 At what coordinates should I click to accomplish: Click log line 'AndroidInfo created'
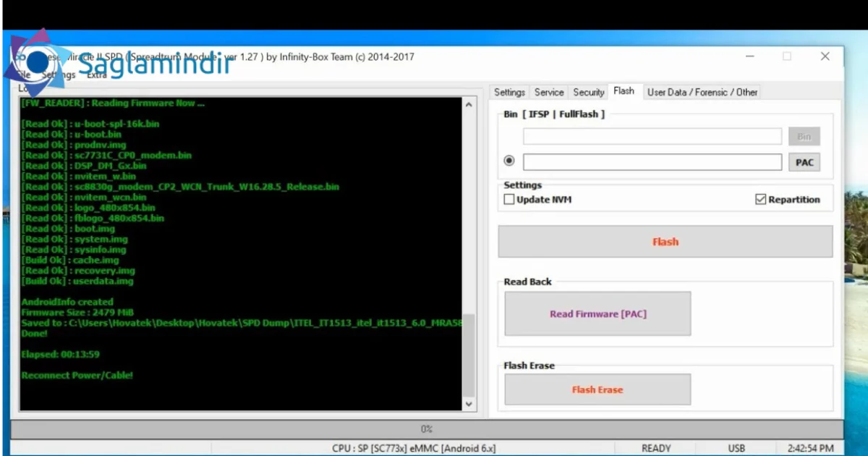[67, 302]
